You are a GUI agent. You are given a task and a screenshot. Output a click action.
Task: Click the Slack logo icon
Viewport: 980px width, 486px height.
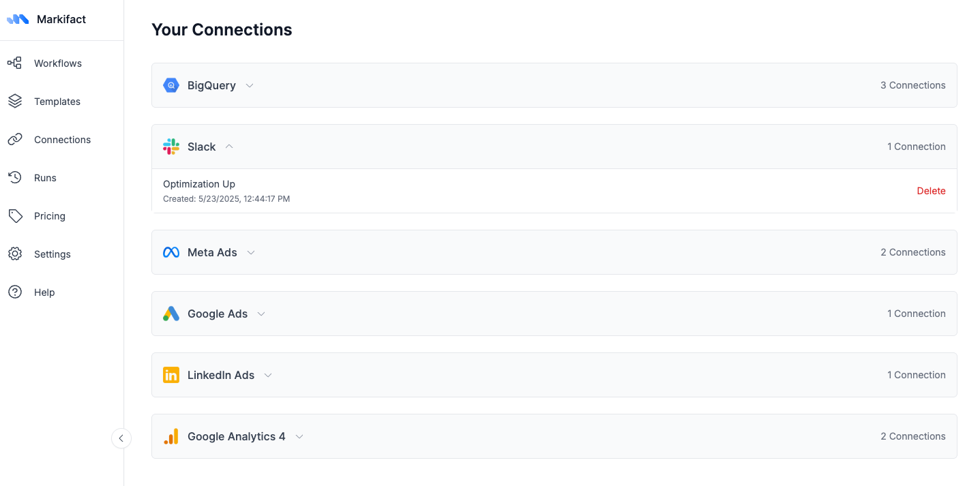click(x=171, y=147)
